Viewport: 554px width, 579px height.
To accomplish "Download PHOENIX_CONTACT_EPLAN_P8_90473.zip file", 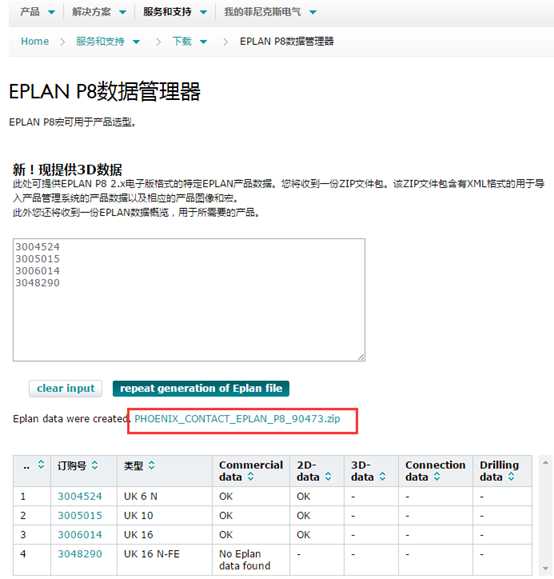I will click(237, 419).
